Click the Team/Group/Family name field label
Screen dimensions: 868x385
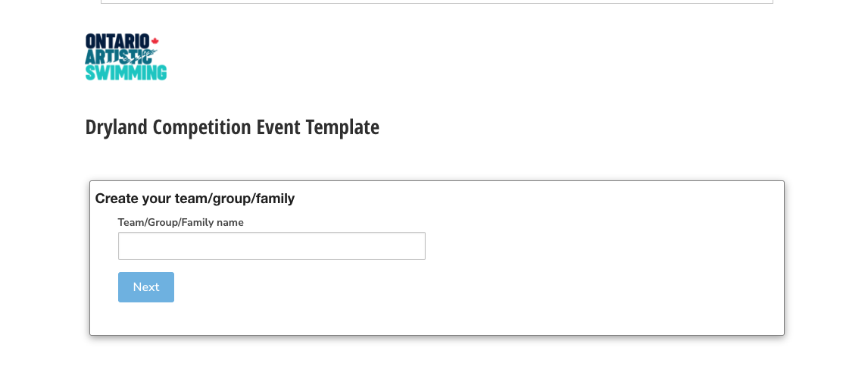tap(180, 222)
